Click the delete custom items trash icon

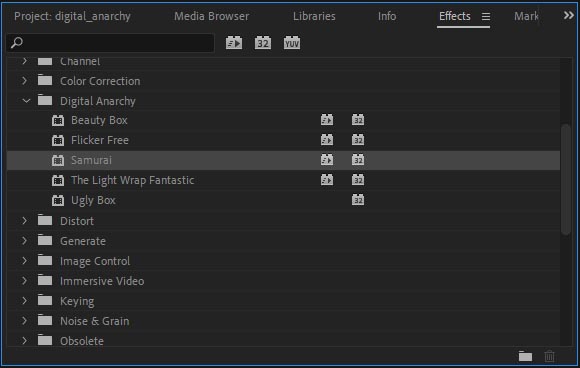550,356
